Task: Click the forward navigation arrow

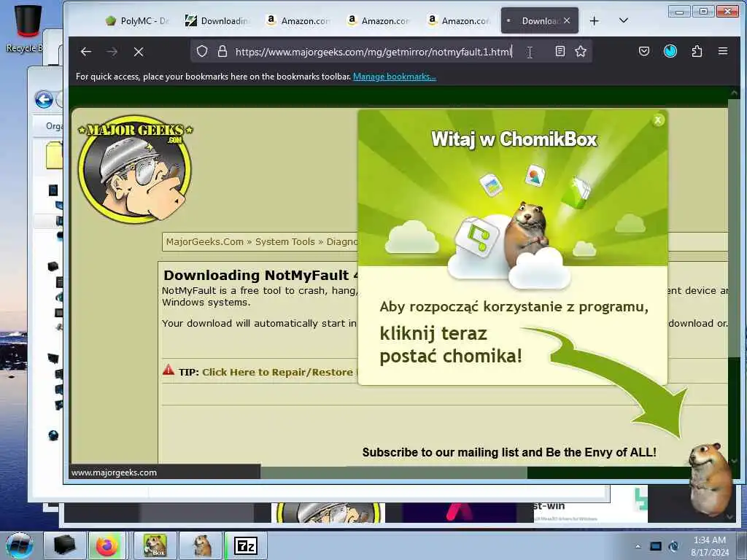Action: point(112,52)
